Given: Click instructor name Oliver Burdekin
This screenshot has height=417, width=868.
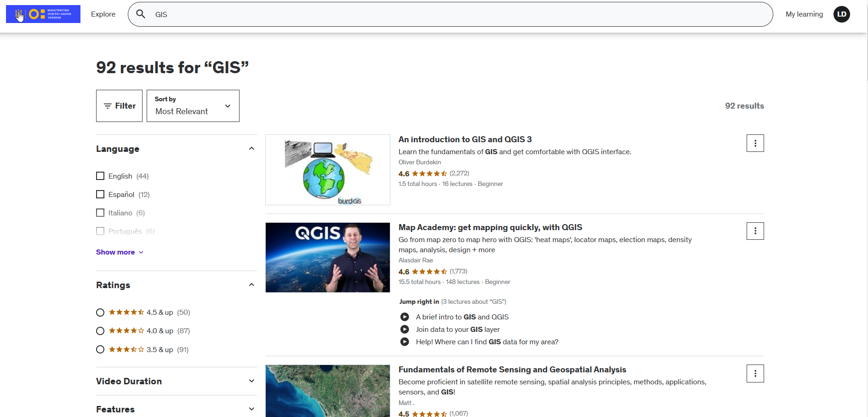Looking at the screenshot, I should pos(420,162).
